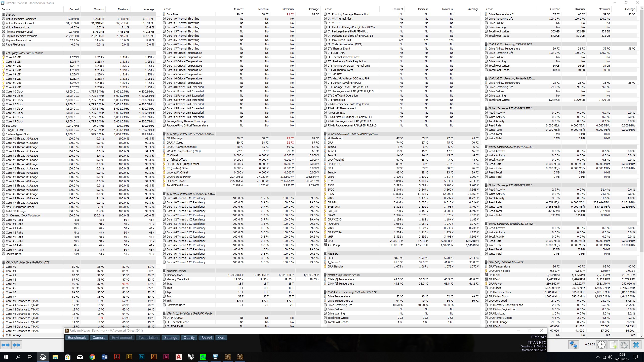Open Google Chrome from the taskbar
Viewport: 644px width, 362px height.
point(92,357)
